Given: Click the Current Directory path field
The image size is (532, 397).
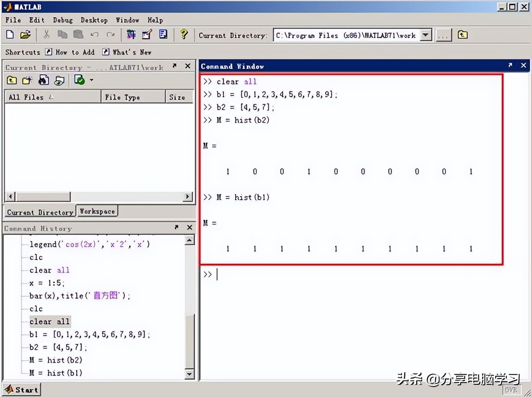Looking at the screenshot, I should click(x=347, y=35).
